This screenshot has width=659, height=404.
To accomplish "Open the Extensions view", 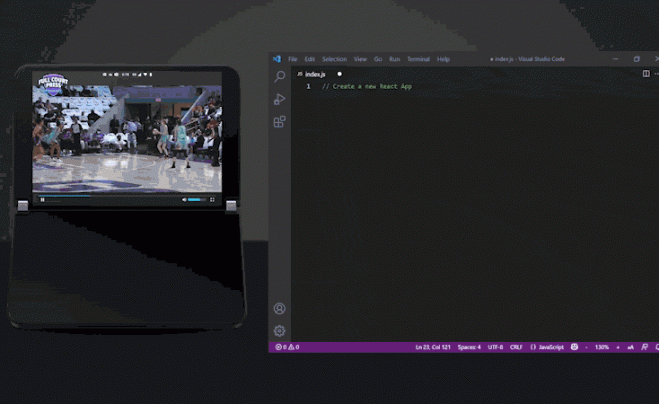I will click(x=279, y=122).
